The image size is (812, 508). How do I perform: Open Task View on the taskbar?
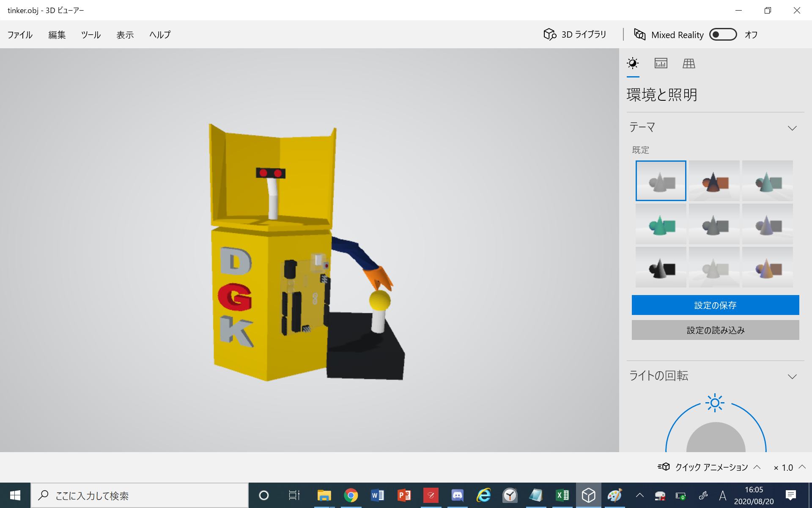coord(294,495)
